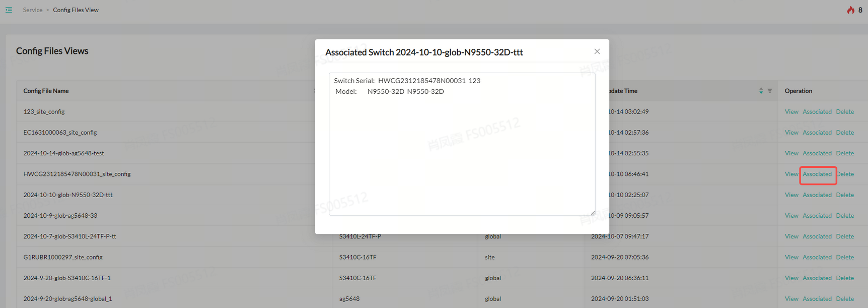
Task: Click the Config File Name column header
Action: tap(46, 91)
